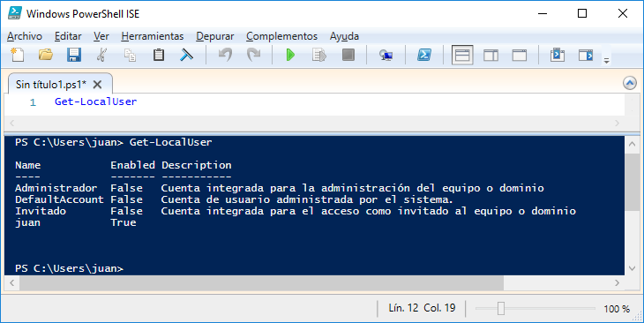Toggle Show script pane maximized layout
This screenshot has height=323, width=644.
pos(519,55)
